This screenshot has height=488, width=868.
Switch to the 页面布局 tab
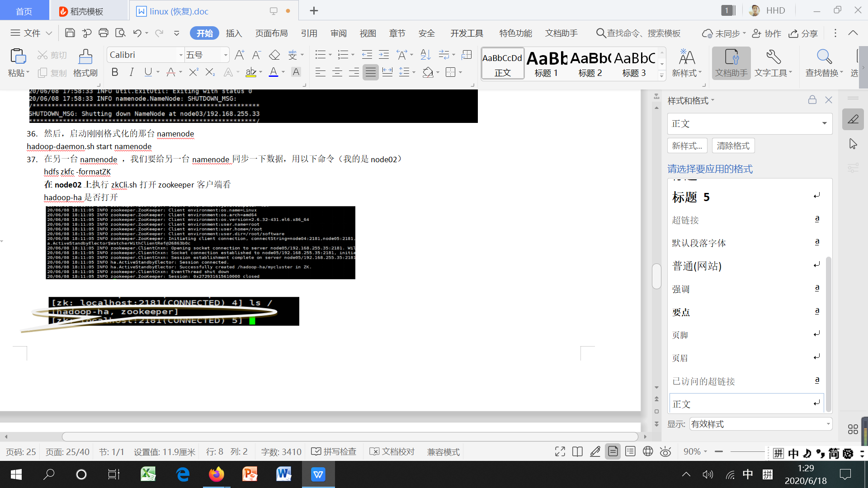pyautogui.click(x=271, y=33)
